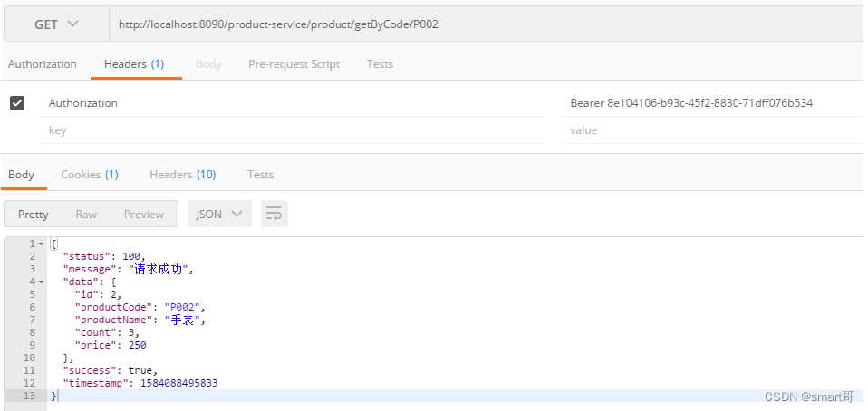Click the Bearer token value field
This screenshot has width=868, height=411.
712,103
